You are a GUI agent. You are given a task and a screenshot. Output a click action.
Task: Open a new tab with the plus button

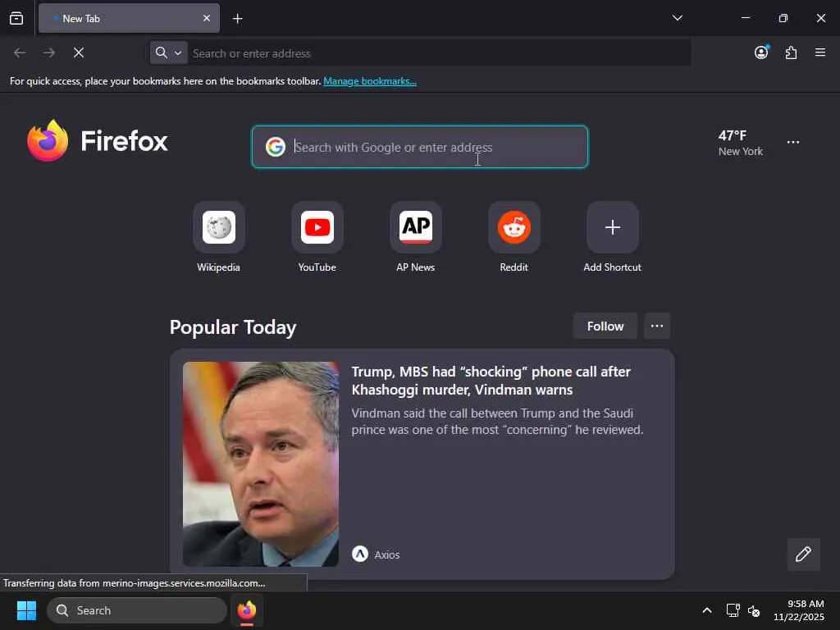click(x=237, y=19)
